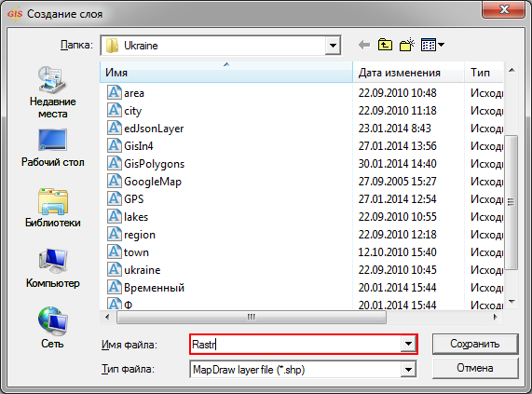Open the view menu icon
The height and width of the screenshot is (394, 532).
pos(432,45)
